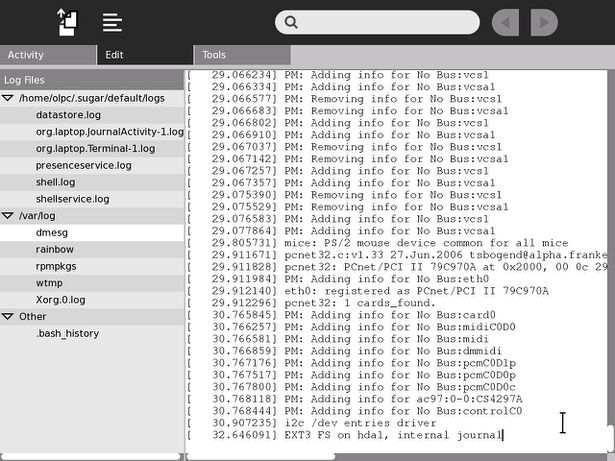Image resolution: width=615 pixels, height=461 pixels.
Task: Click the copy icon in the toolbar
Action: (67, 21)
